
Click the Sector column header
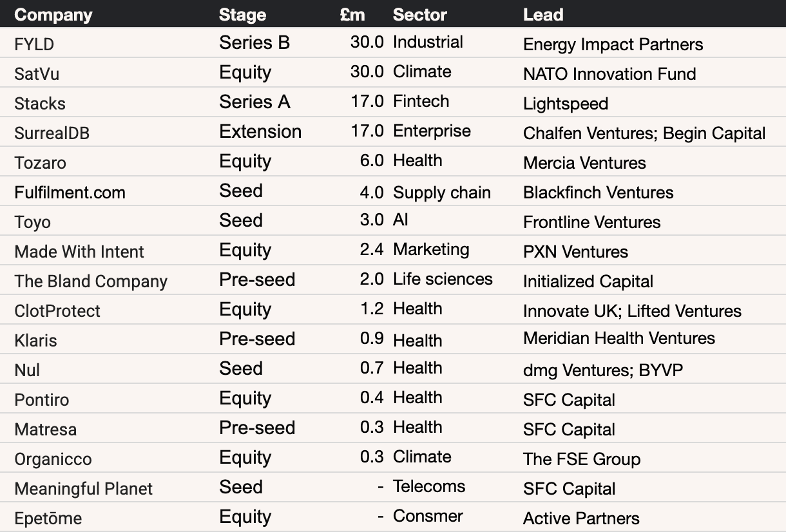419,15
